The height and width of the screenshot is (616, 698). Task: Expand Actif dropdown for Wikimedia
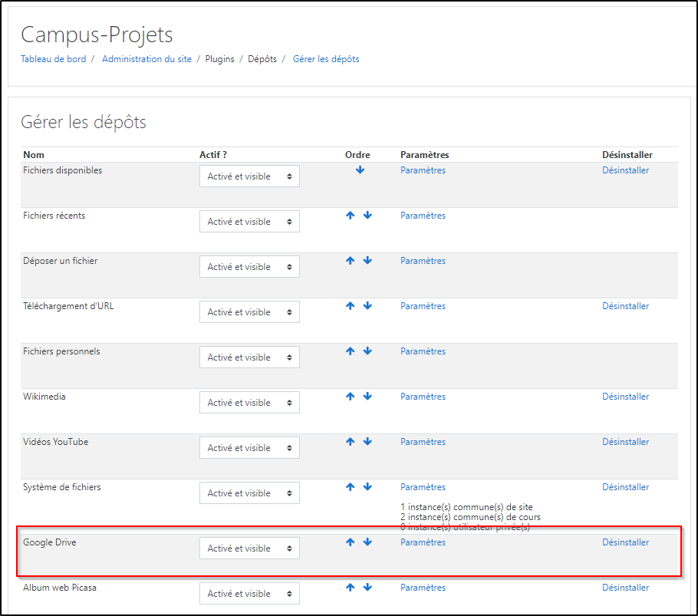pyautogui.click(x=249, y=403)
